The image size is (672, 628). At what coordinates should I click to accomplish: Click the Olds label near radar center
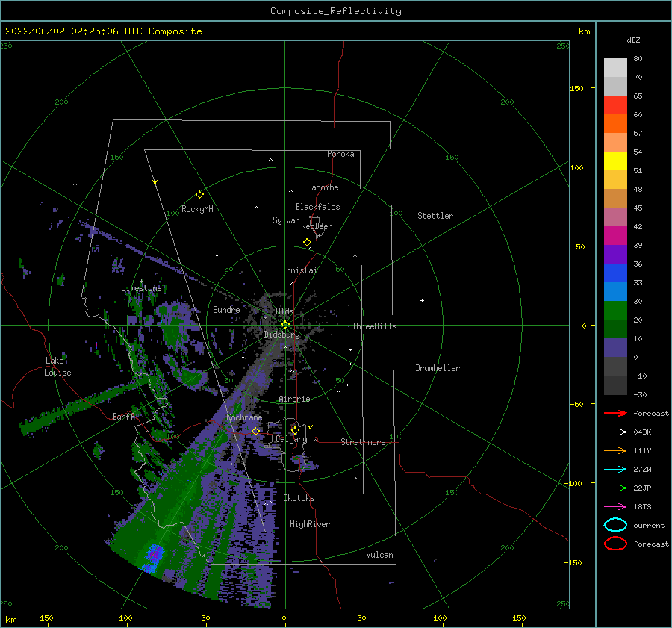[x=284, y=311]
